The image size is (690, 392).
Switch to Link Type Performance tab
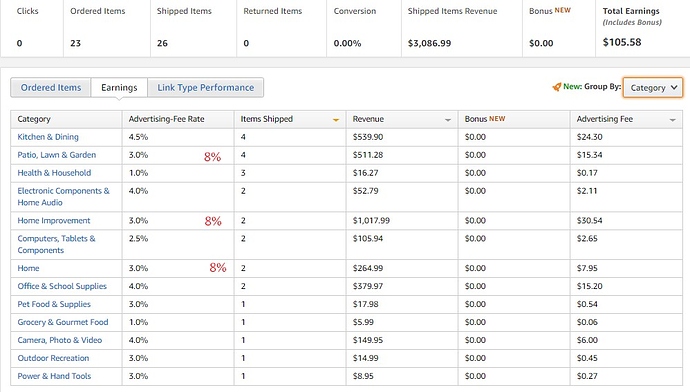[206, 88]
